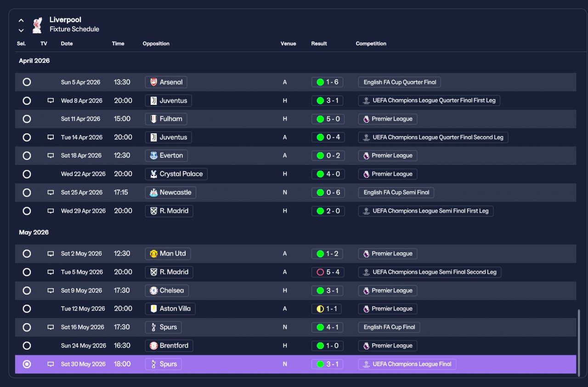
Task: Click the up chevron next to Liverpool
Action: pyautogui.click(x=21, y=21)
